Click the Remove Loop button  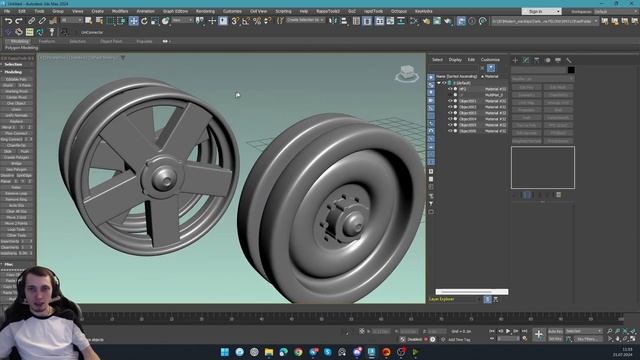coord(16,193)
